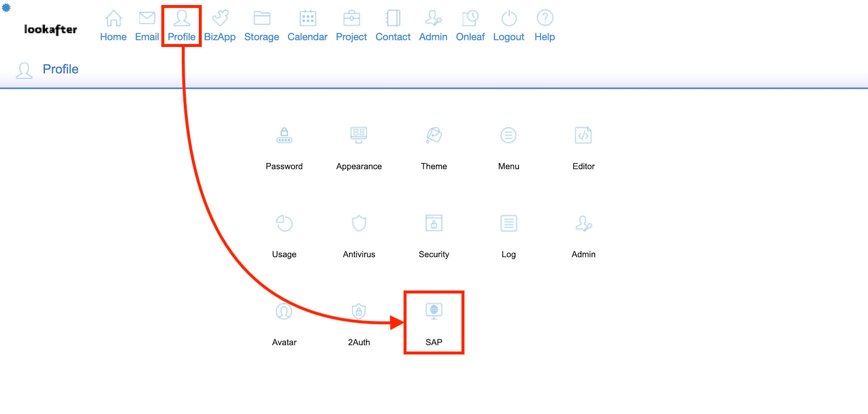Open Storage from the navigation bar
Viewport: 868px width, 414px height.
[x=262, y=26]
